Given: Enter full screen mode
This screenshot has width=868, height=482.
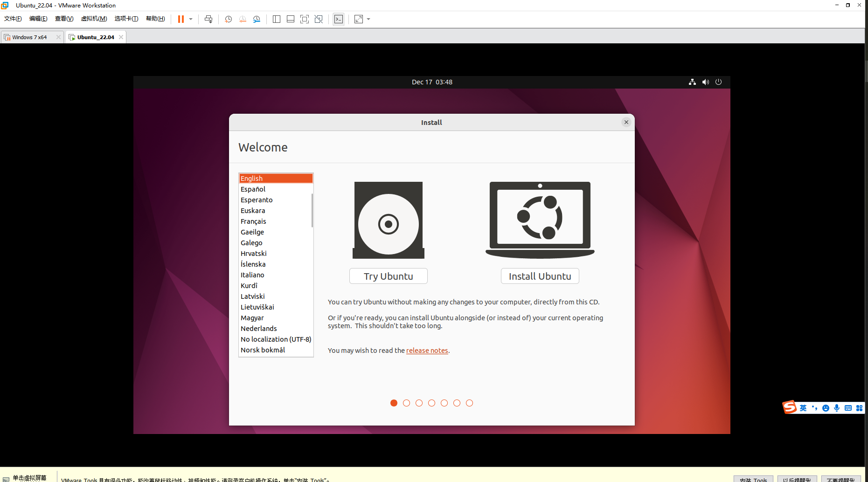Looking at the screenshot, I should pyautogui.click(x=305, y=19).
